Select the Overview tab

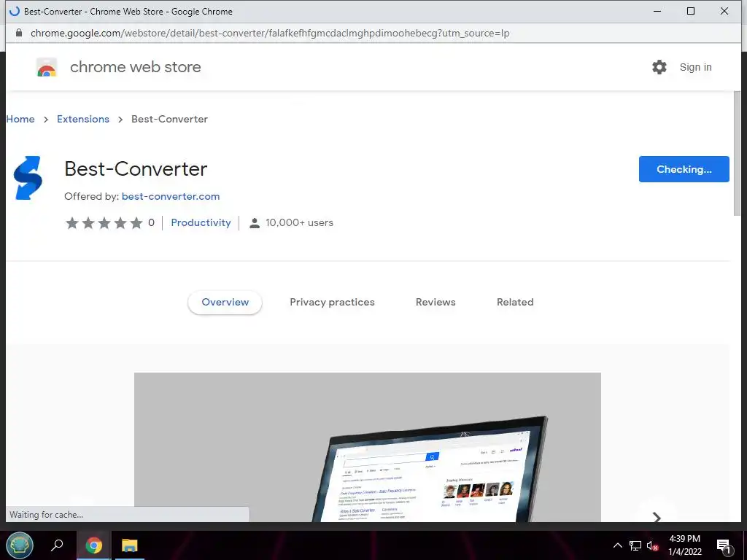[x=225, y=303]
